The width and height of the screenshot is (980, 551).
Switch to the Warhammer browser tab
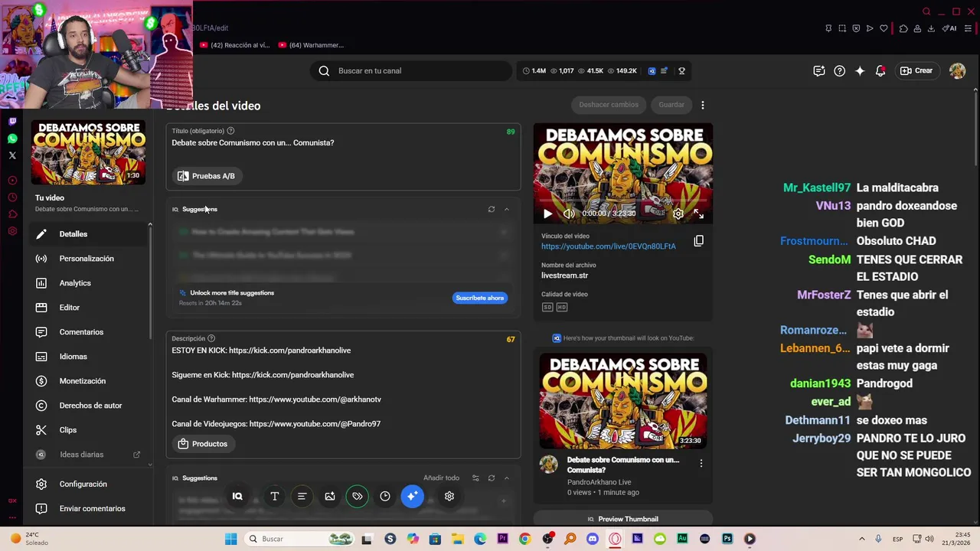point(311,45)
